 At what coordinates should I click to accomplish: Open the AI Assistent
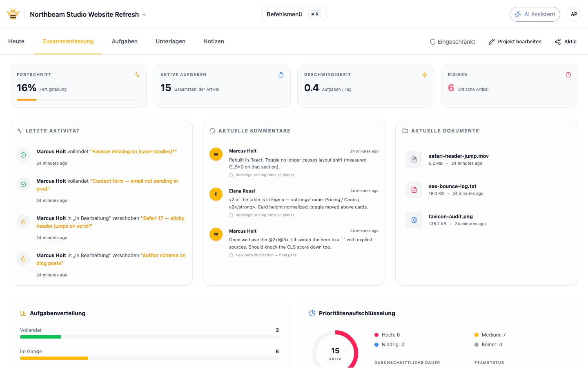[x=535, y=14]
